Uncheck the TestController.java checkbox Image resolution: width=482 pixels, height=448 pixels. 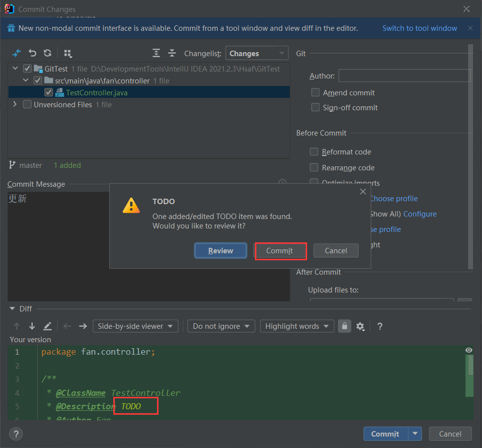pos(48,92)
